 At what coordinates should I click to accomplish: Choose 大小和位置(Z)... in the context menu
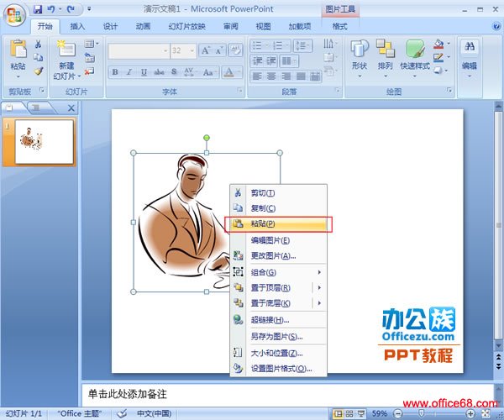pyautogui.click(x=278, y=354)
